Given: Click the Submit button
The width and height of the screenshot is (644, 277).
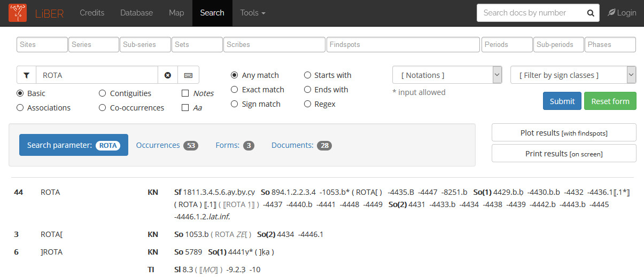Looking at the screenshot, I should point(562,101).
